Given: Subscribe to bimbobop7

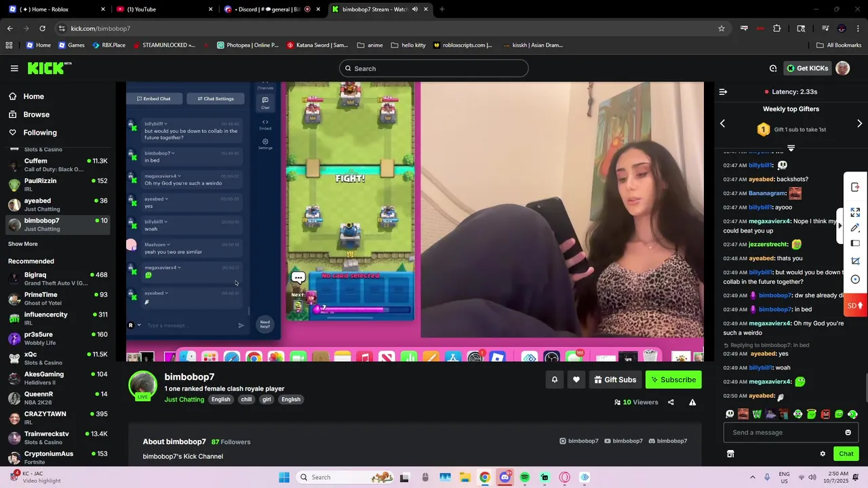Looking at the screenshot, I should coord(673,380).
